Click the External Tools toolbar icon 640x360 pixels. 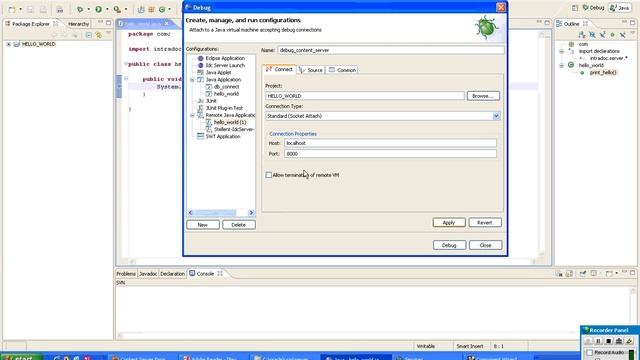pyautogui.click(x=117, y=9)
